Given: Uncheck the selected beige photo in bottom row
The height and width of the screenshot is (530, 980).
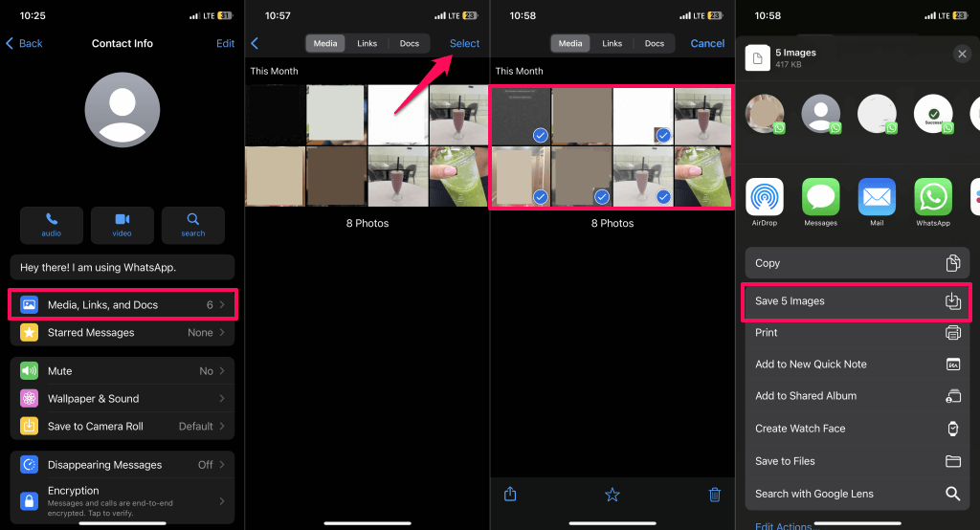Looking at the screenshot, I should coord(540,197).
